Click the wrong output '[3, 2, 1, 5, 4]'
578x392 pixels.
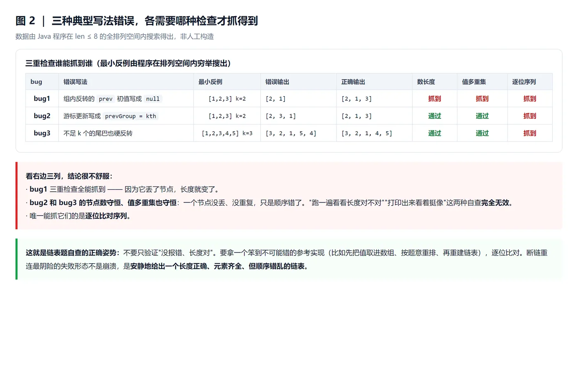point(291,133)
